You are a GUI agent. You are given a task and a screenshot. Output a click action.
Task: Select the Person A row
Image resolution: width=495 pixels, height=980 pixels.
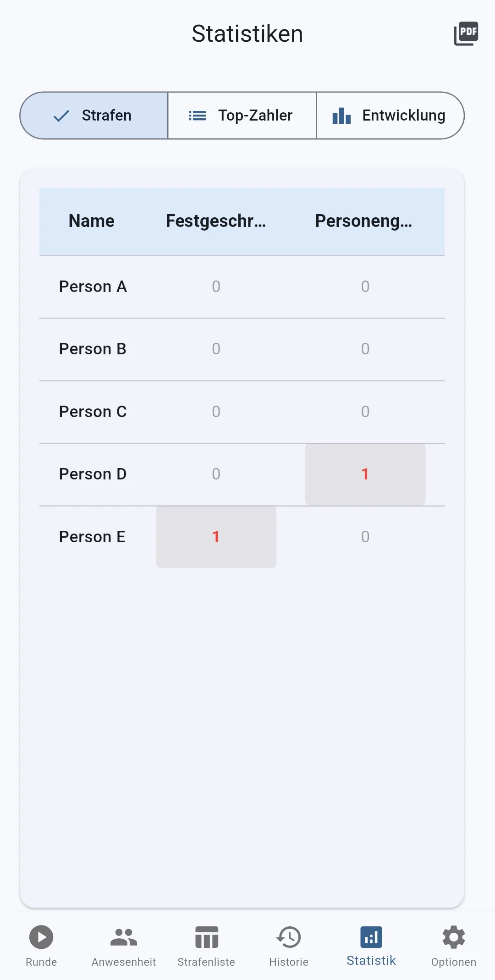point(242,287)
